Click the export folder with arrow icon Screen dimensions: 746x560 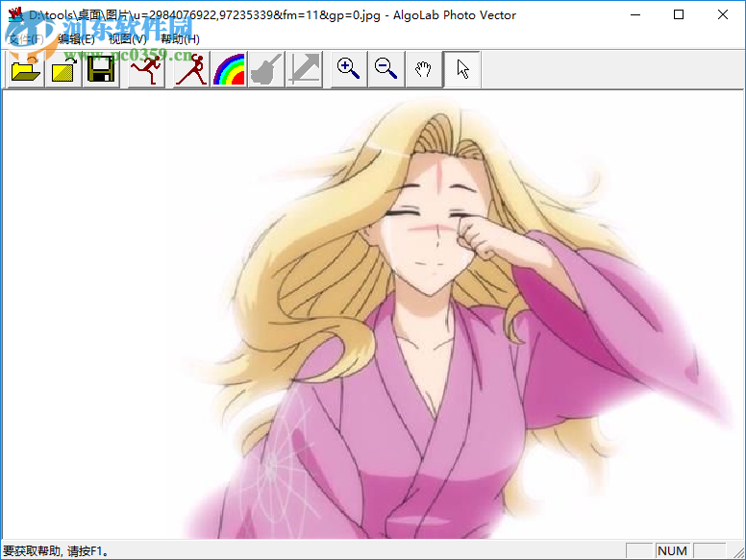(63, 69)
